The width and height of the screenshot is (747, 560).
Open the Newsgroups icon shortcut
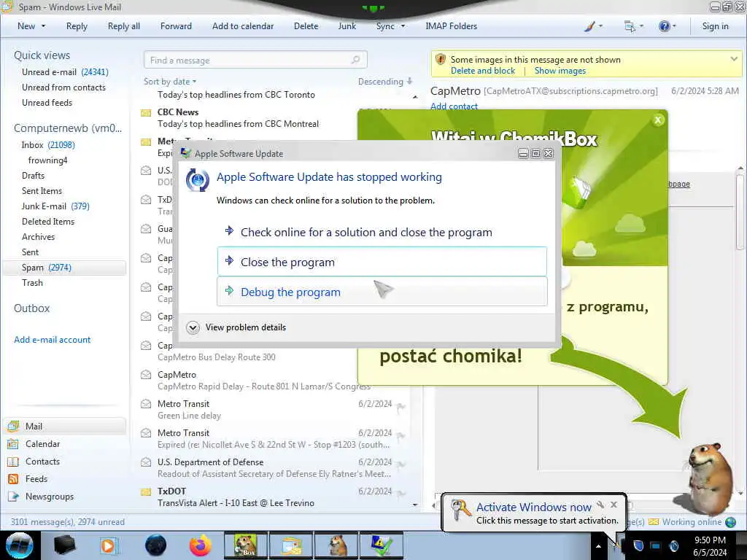coord(13,496)
